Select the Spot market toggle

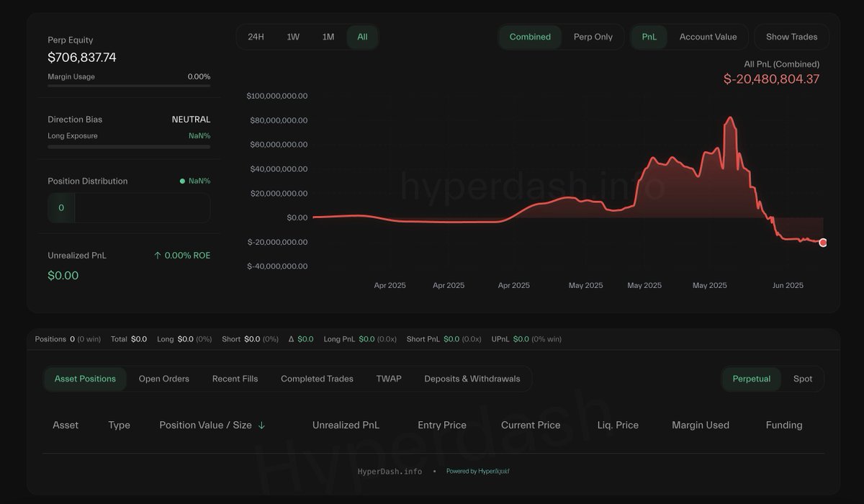803,379
